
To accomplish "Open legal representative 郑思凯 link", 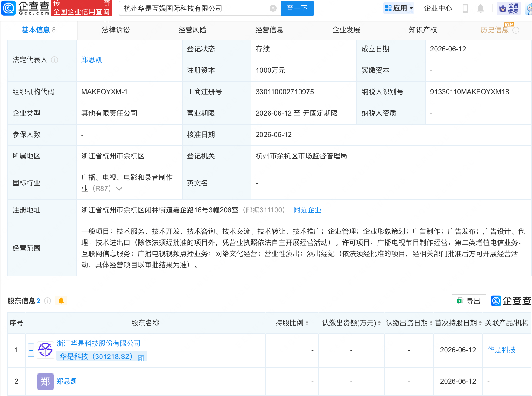I will coord(92,60).
